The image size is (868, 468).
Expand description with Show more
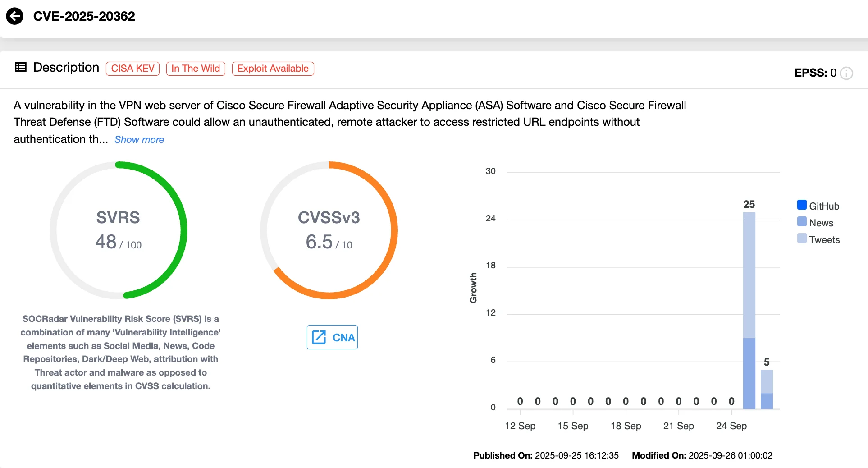click(139, 140)
